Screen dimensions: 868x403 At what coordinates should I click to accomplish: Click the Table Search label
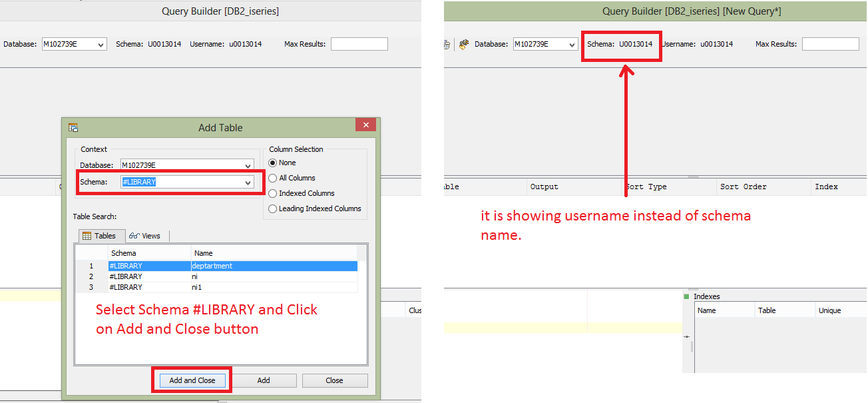click(95, 216)
